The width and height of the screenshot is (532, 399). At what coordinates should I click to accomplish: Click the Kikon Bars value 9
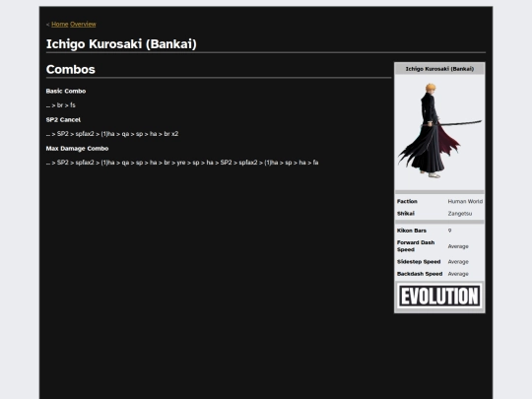tap(449, 231)
